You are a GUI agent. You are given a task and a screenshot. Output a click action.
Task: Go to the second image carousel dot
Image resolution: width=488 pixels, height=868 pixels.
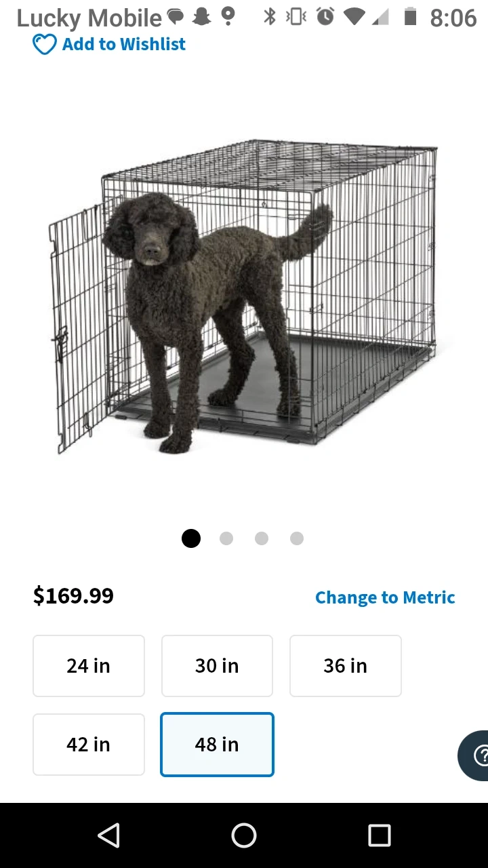[x=226, y=538]
